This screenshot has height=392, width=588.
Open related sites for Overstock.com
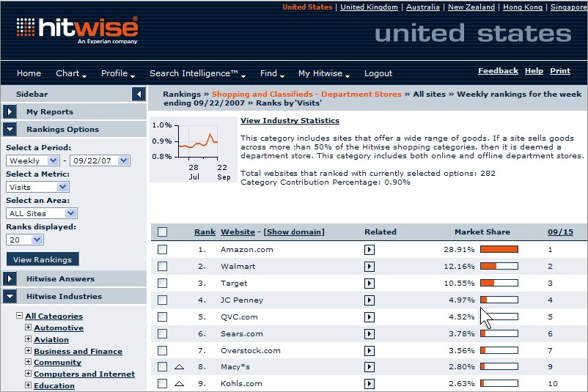pyautogui.click(x=369, y=351)
